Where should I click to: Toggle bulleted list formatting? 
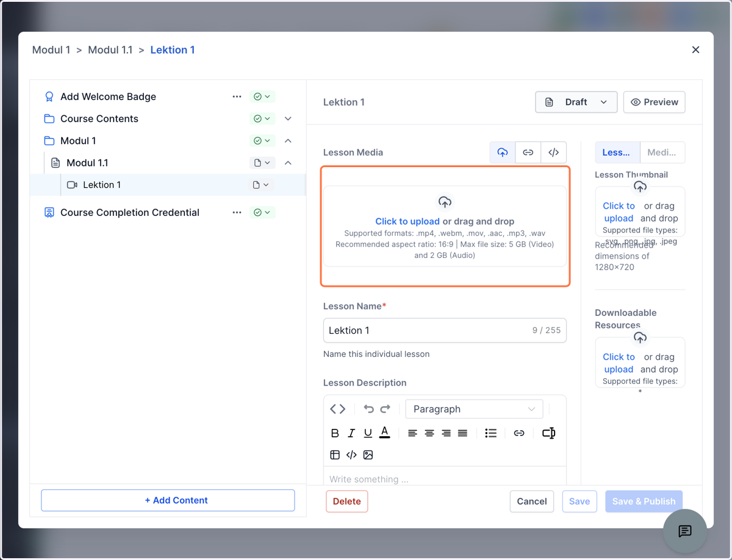(491, 433)
